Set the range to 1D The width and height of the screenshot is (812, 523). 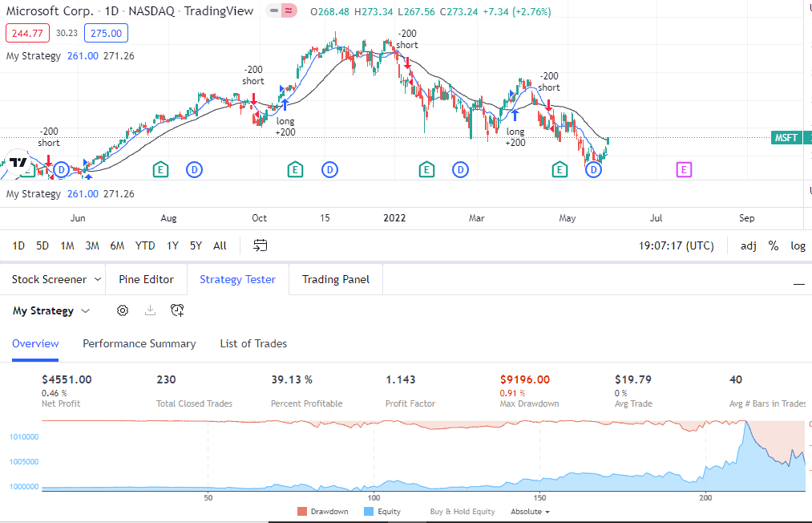[x=18, y=245]
